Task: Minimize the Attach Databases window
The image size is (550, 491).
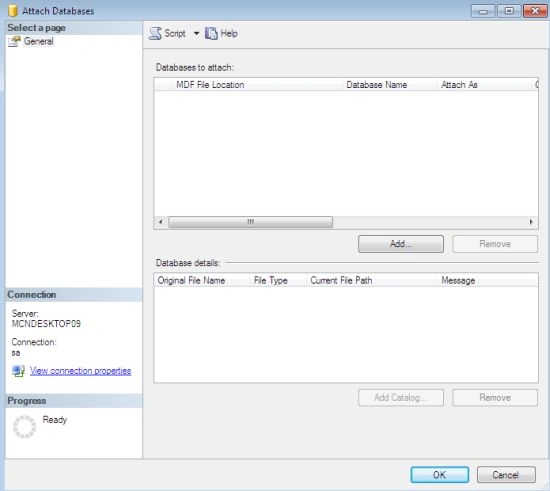Action: point(483,11)
